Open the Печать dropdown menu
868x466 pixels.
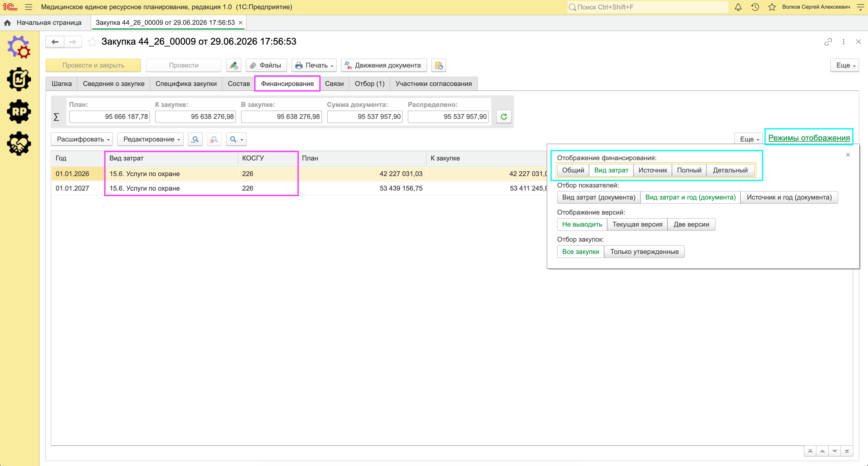pyautogui.click(x=314, y=65)
